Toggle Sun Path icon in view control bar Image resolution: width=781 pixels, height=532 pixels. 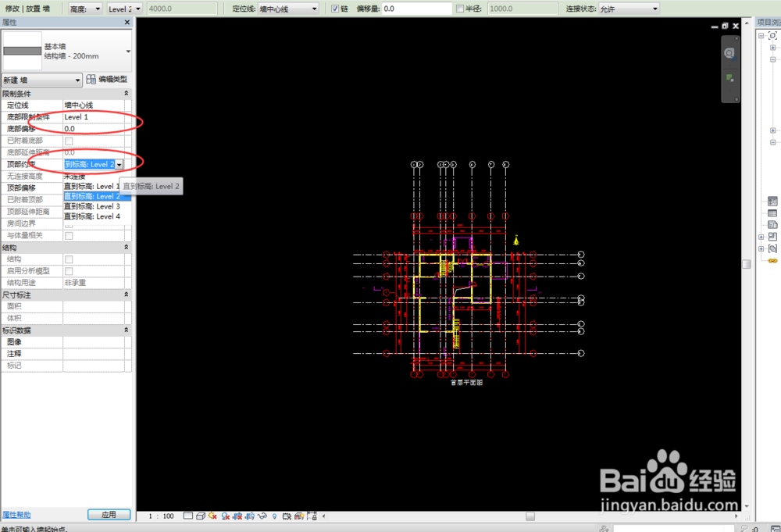click(x=212, y=516)
